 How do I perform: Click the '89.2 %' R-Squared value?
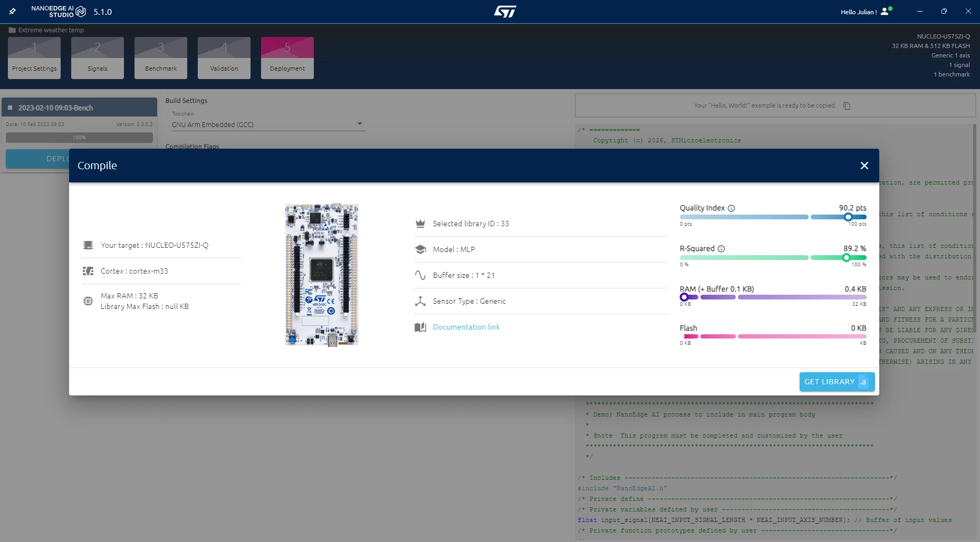point(855,248)
